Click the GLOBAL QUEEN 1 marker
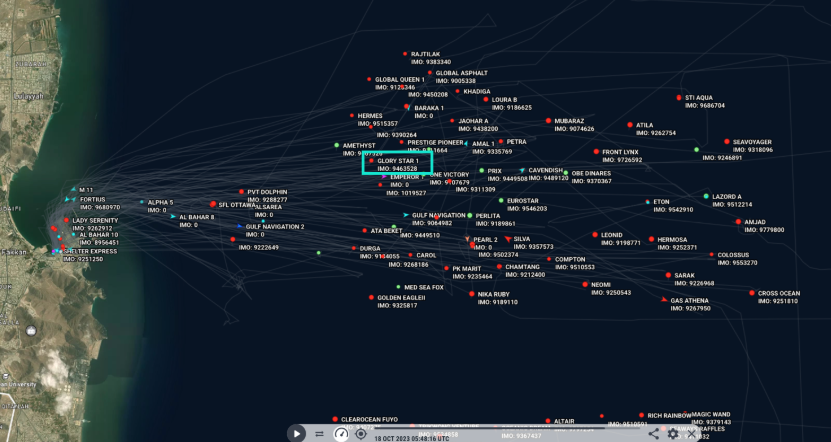 tap(369, 79)
